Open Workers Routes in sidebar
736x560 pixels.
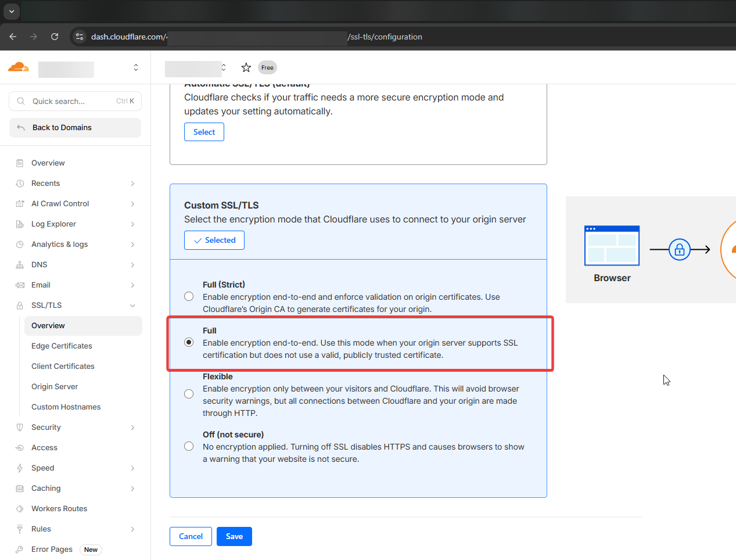pos(59,509)
